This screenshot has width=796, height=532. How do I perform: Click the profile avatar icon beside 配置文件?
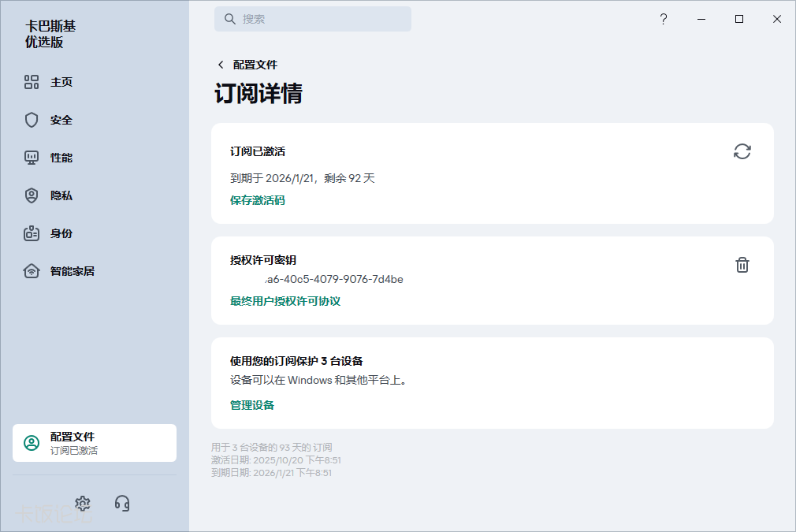(32, 443)
